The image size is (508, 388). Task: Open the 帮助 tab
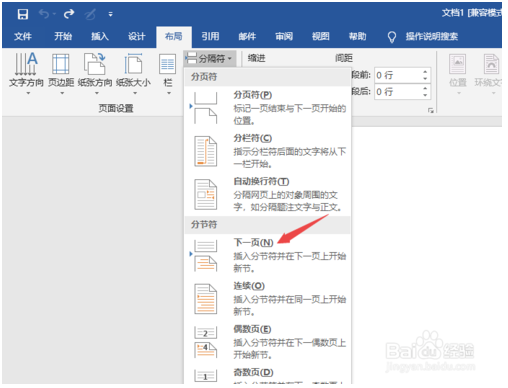click(357, 36)
